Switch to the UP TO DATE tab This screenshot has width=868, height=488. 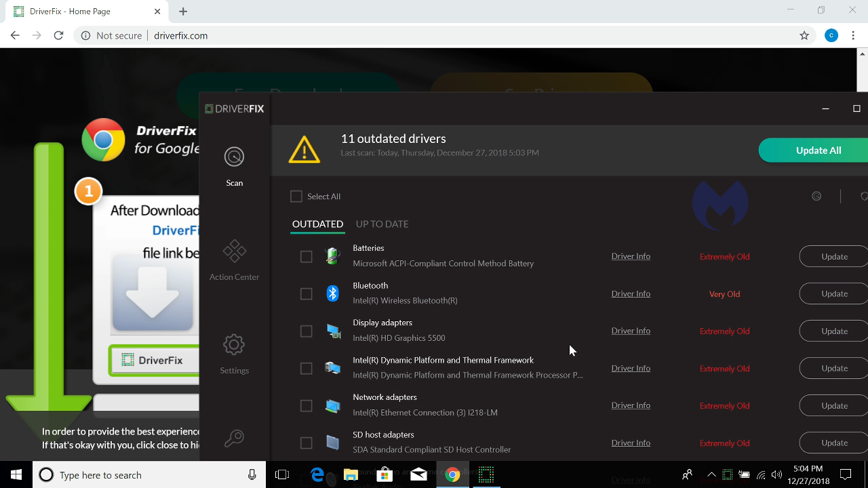click(x=382, y=224)
